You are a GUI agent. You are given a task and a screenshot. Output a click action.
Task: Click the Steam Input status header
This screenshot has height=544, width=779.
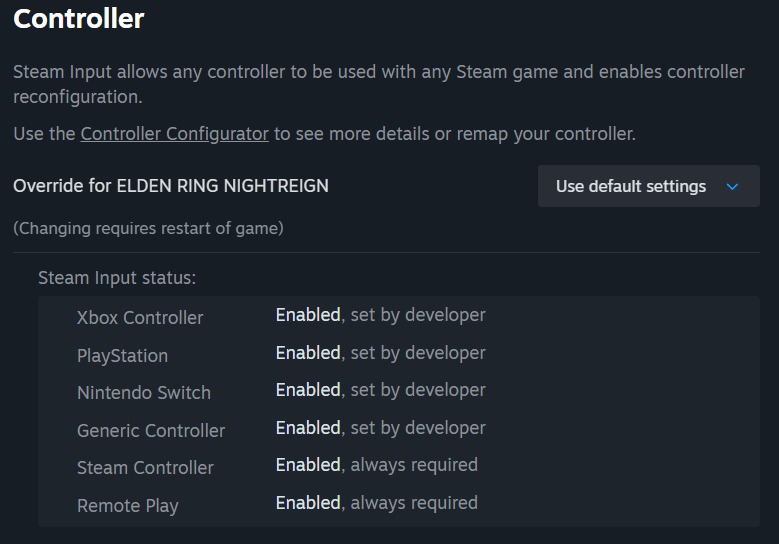coord(117,278)
